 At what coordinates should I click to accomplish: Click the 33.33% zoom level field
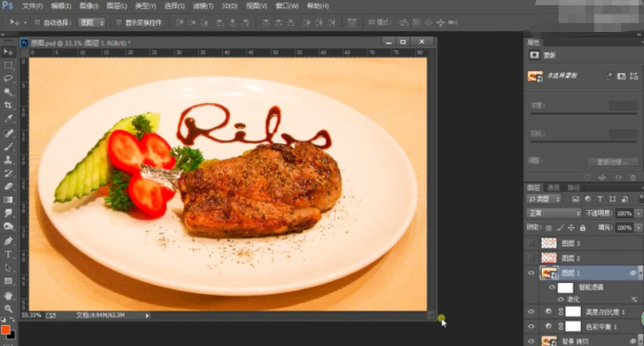point(31,315)
